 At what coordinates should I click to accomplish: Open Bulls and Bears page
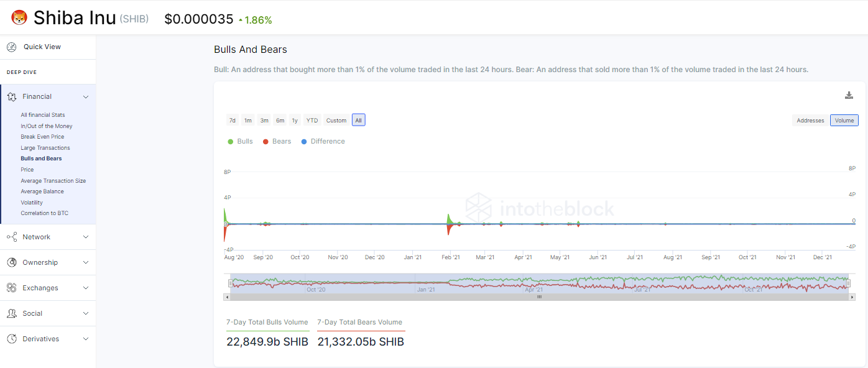pyautogui.click(x=41, y=159)
